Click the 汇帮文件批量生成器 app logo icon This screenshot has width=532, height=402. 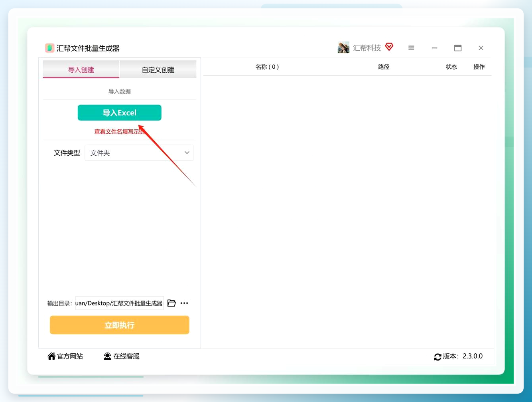pos(49,48)
